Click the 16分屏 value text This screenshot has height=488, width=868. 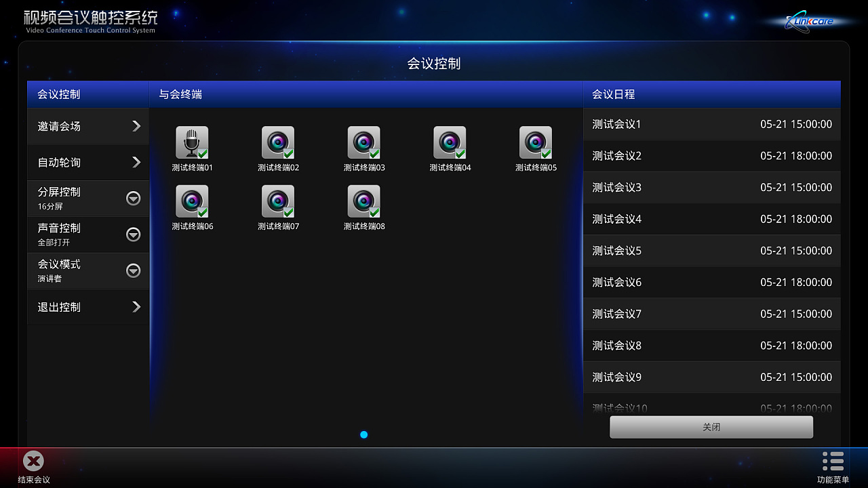(x=50, y=207)
